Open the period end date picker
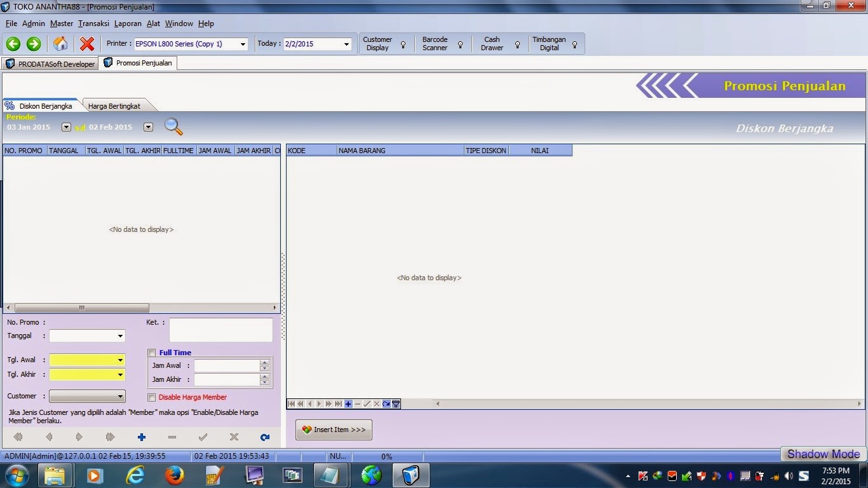868x488 pixels. point(148,127)
